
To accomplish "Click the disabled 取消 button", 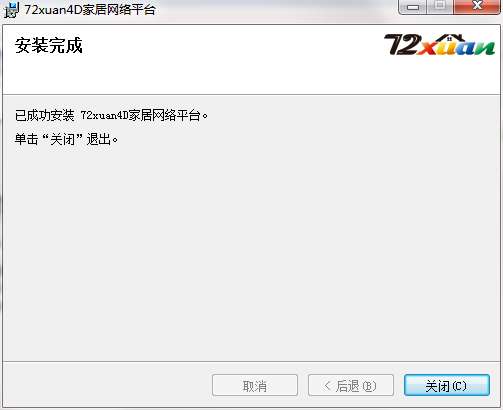I will click(255, 386).
